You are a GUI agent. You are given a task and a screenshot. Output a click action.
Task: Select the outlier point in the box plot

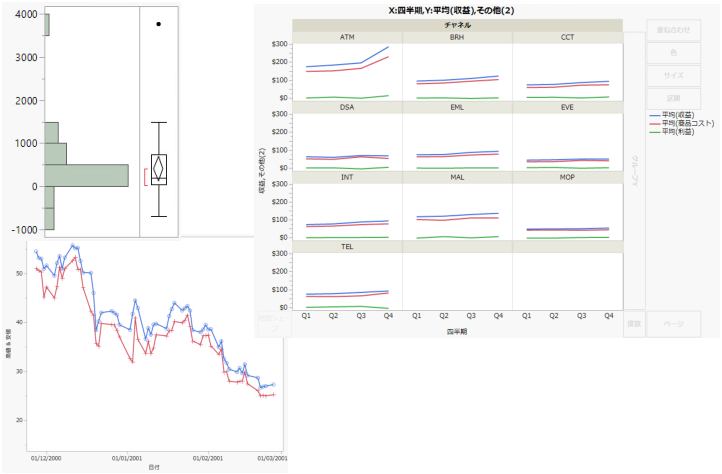pyautogui.click(x=158, y=24)
